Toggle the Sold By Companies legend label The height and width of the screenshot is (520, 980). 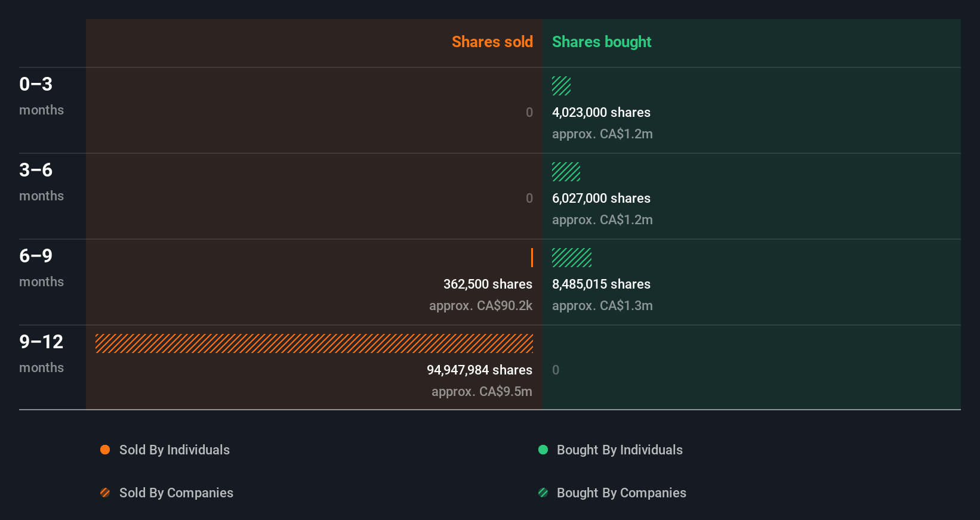[x=176, y=493]
